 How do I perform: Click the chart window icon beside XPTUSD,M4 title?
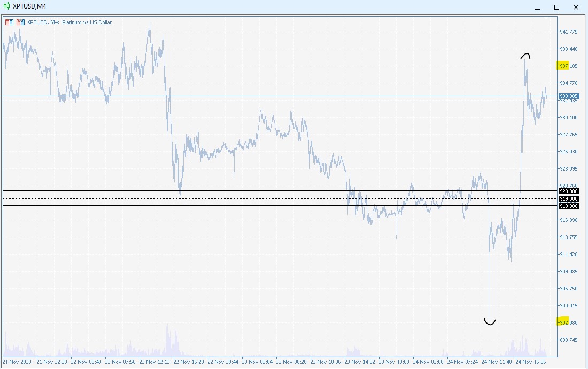6,6
